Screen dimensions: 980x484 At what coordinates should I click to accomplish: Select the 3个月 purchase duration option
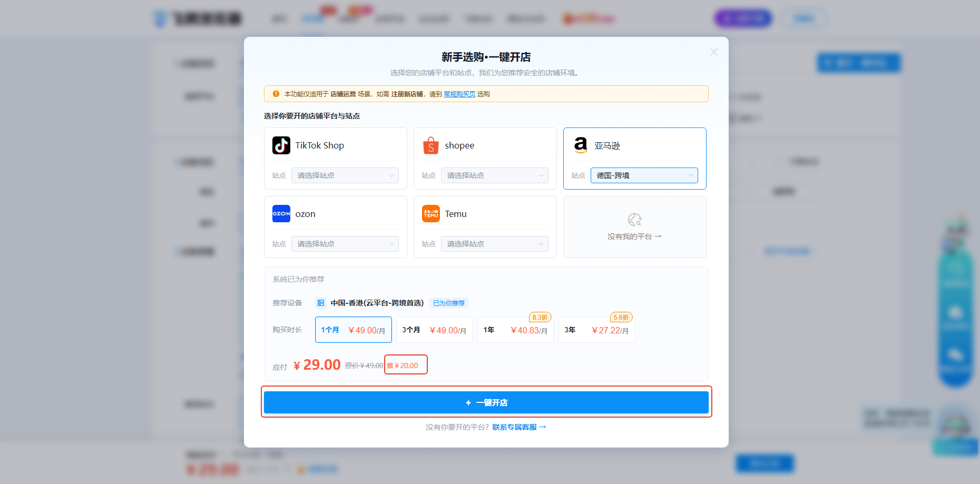coord(435,330)
